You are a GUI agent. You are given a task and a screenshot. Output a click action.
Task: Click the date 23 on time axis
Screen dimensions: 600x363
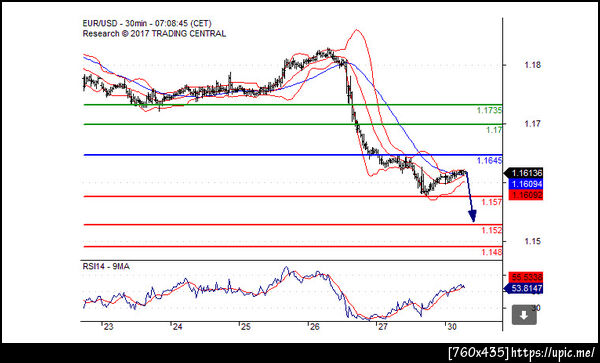pos(109,327)
